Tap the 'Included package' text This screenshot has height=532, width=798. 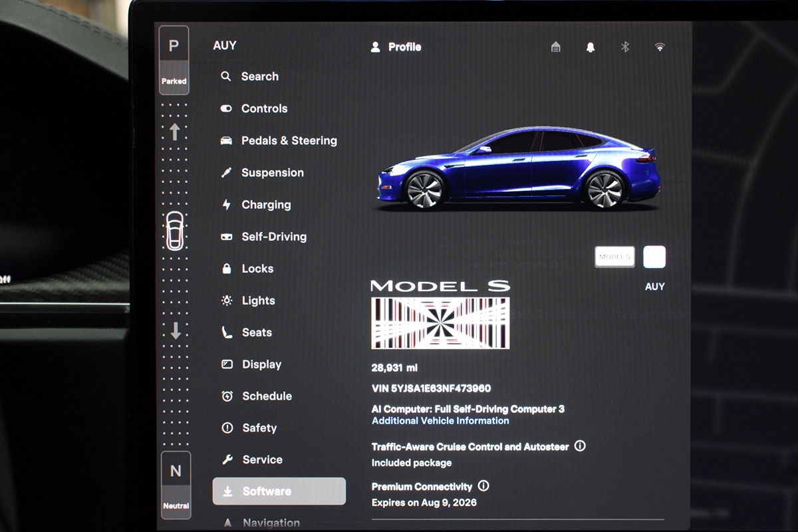point(412,463)
